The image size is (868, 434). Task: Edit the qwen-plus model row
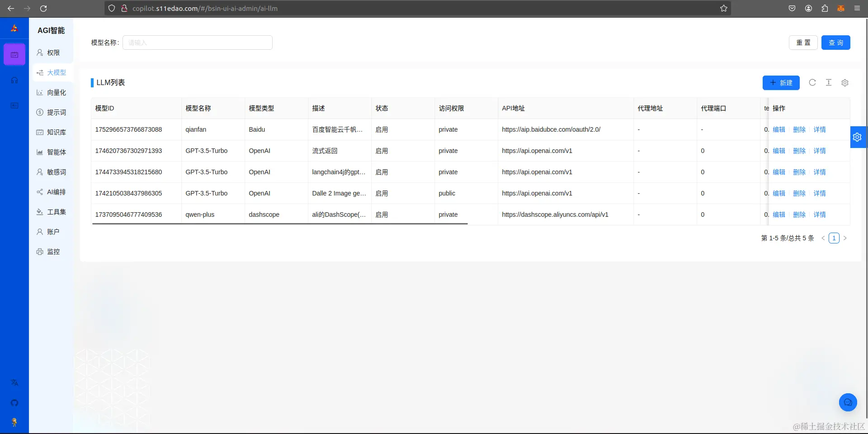click(x=779, y=215)
